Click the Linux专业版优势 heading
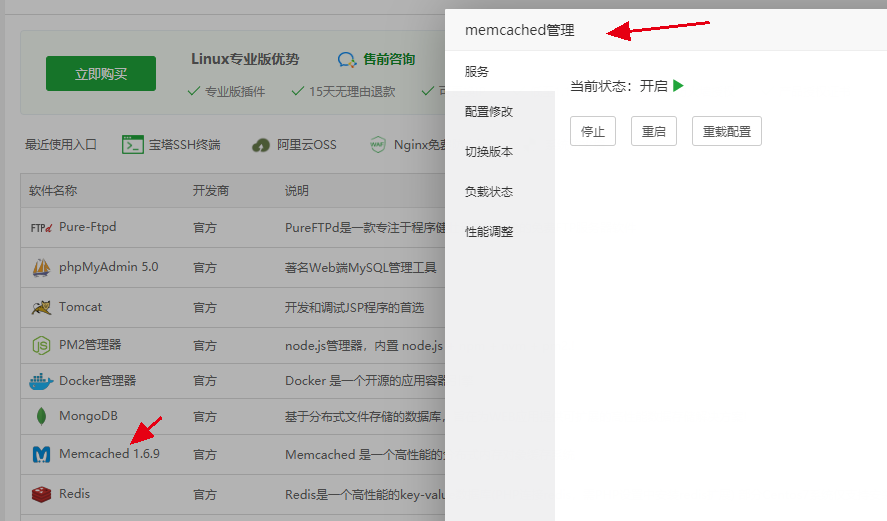This screenshot has height=521, width=887. click(245, 59)
